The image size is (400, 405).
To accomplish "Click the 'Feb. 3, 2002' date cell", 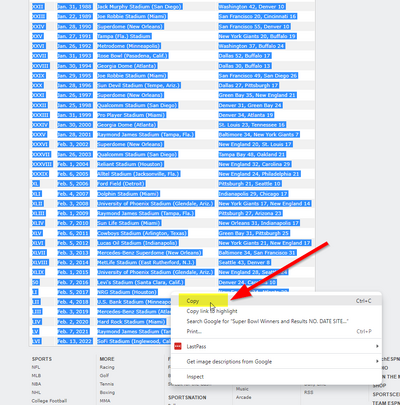I will 73,144.
